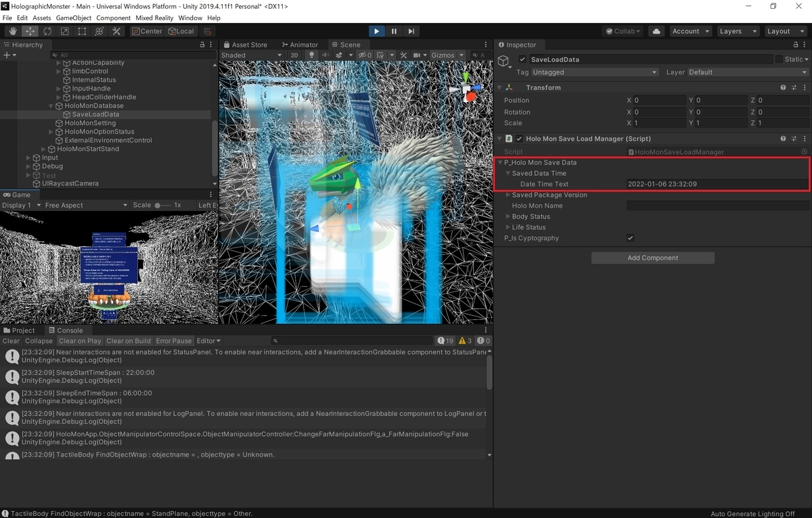This screenshot has width=812, height=518.
Task: Switch to the Project tab
Action: pyautogui.click(x=19, y=331)
